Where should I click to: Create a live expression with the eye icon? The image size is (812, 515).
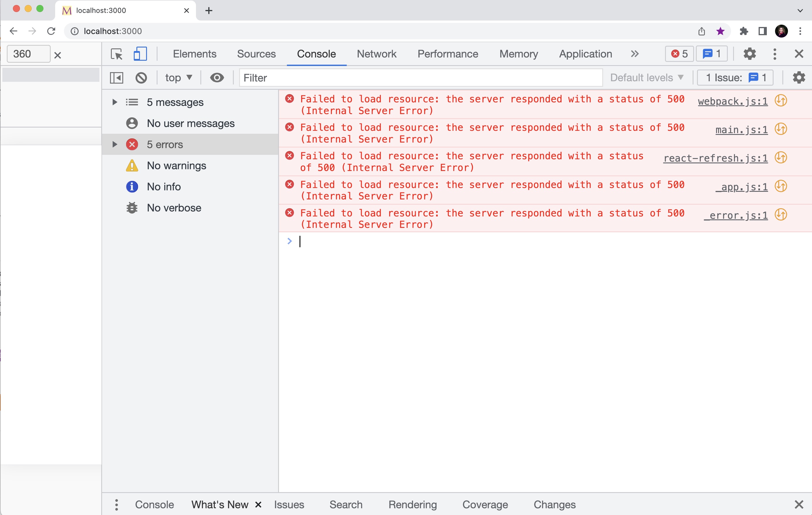(x=217, y=77)
